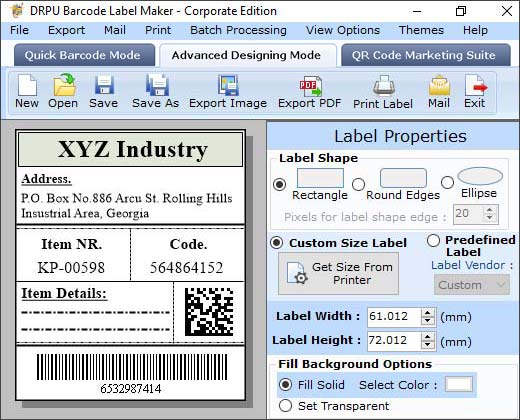Open an existing label file

(x=63, y=92)
